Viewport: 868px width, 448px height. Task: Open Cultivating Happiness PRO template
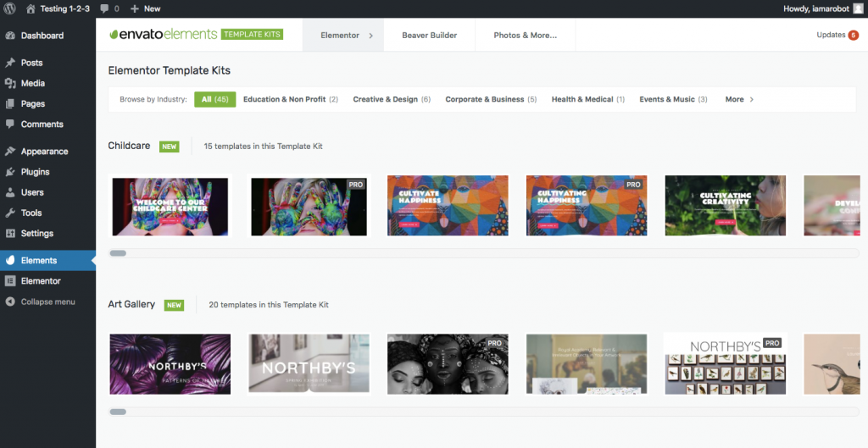(x=587, y=206)
